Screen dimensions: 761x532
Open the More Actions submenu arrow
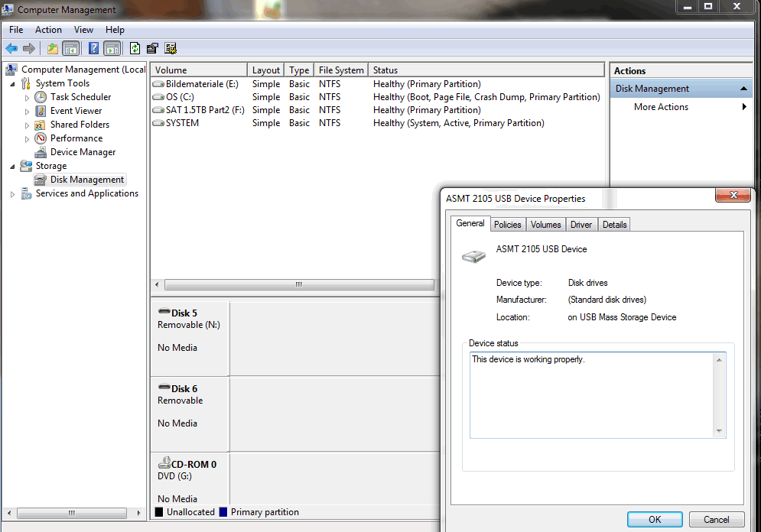[x=744, y=107]
